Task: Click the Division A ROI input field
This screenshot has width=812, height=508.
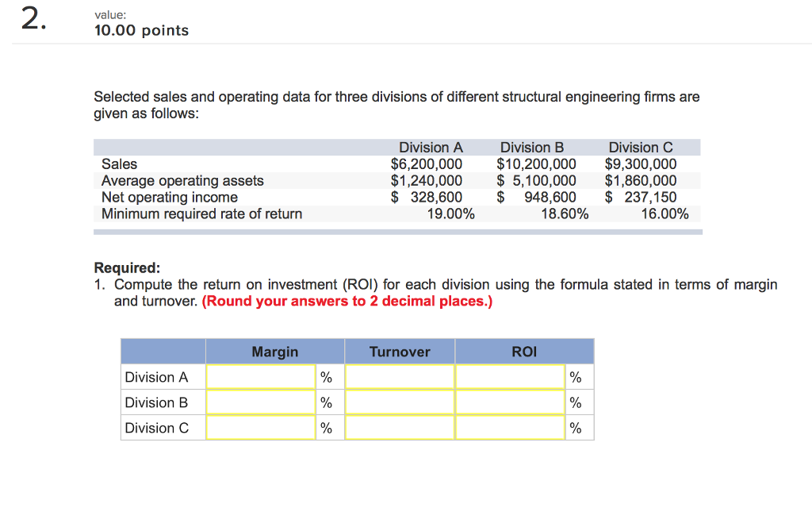Action: 510,377
